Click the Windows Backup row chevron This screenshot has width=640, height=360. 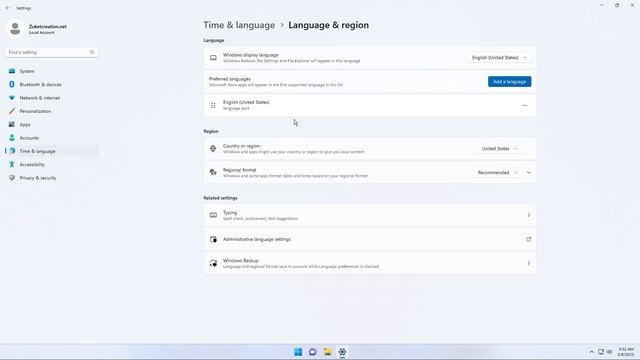point(529,263)
